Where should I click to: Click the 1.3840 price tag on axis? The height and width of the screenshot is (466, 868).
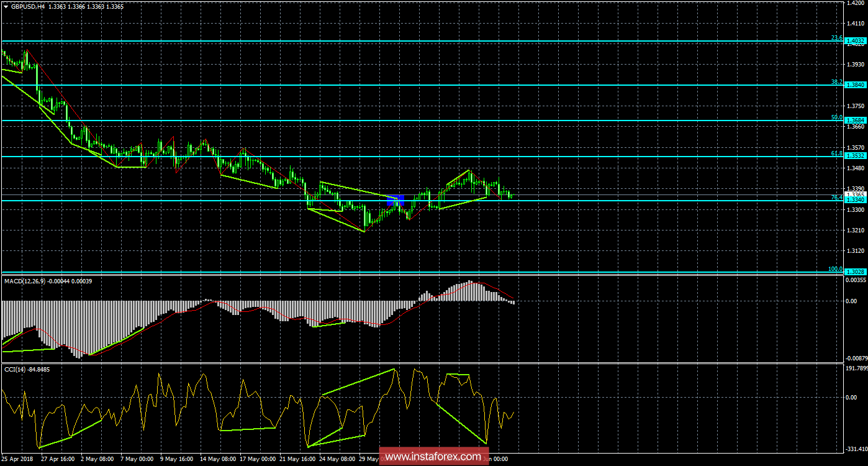856,85
